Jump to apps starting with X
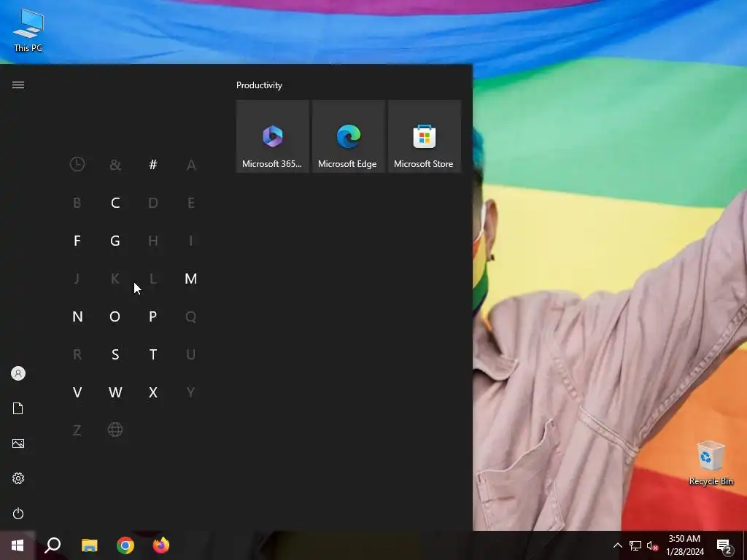 click(153, 392)
